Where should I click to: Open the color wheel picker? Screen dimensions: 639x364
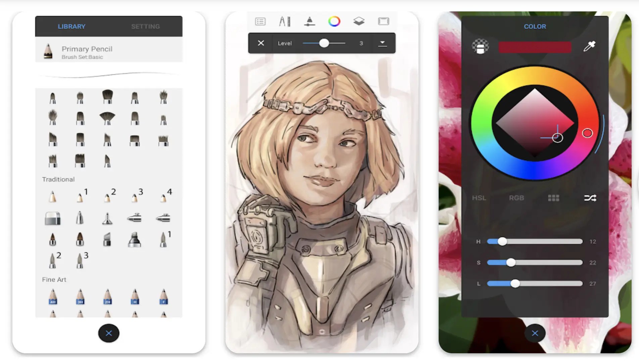[334, 21]
